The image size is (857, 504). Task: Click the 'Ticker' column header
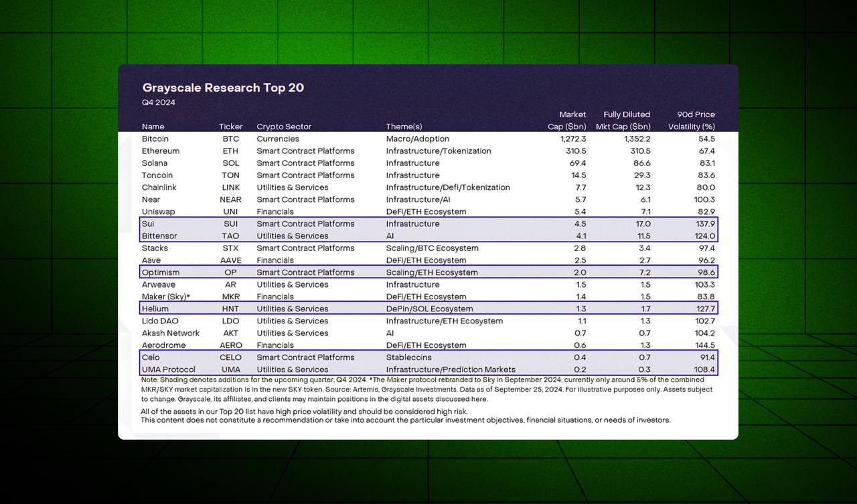point(231,127)
